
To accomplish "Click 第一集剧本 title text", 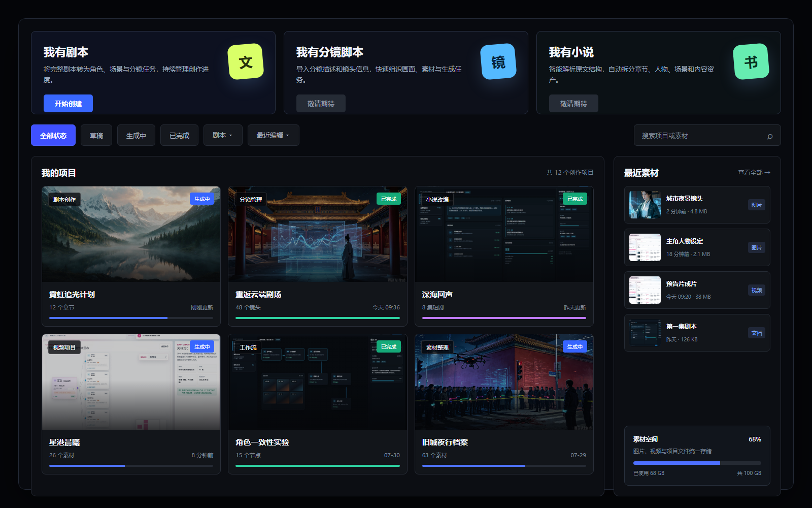I will pyautogui.click(x=682, y=327).
